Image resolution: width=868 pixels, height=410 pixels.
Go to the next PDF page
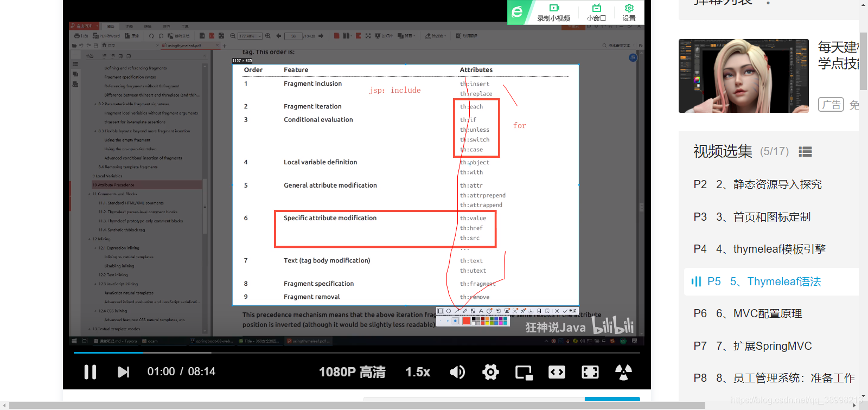pos(321,36)
